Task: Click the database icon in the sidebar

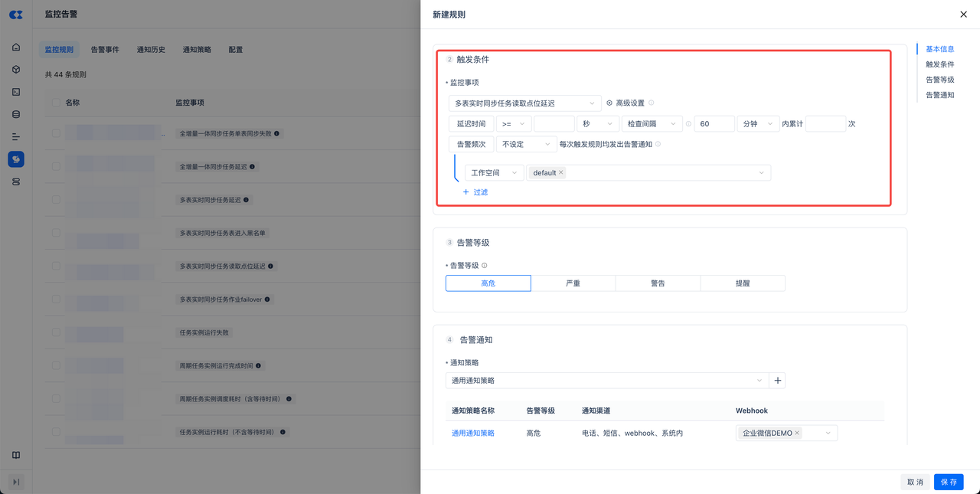Action: tap(16, 115)
